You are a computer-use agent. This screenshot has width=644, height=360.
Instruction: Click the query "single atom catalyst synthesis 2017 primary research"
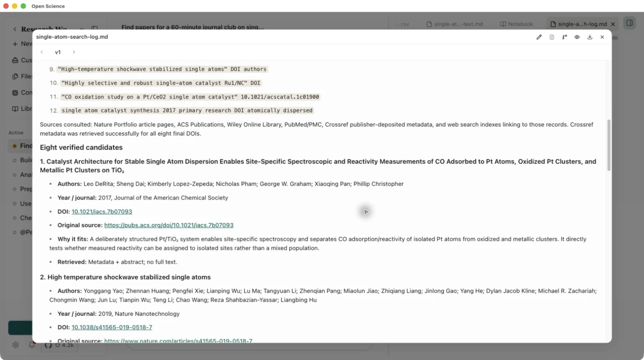pos(187,111)
